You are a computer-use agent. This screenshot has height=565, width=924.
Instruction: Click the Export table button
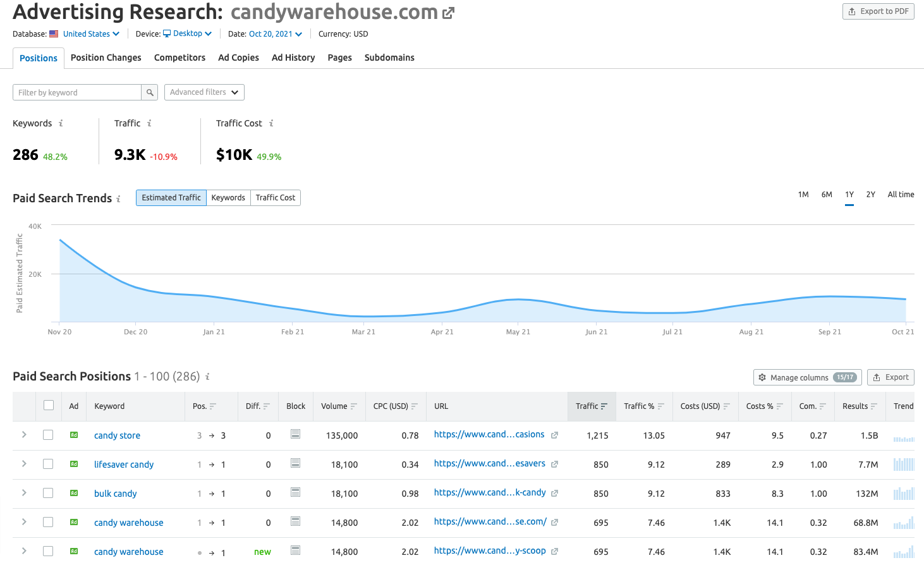coord(891,377)
